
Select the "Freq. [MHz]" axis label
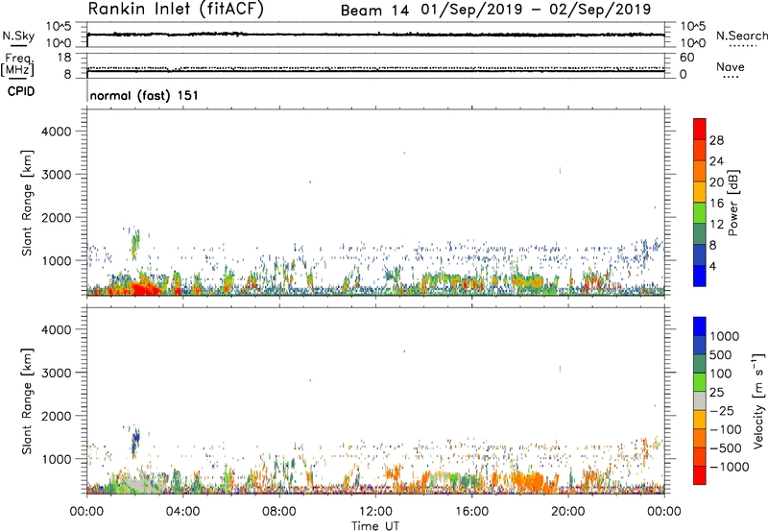(x=17, y=64)
